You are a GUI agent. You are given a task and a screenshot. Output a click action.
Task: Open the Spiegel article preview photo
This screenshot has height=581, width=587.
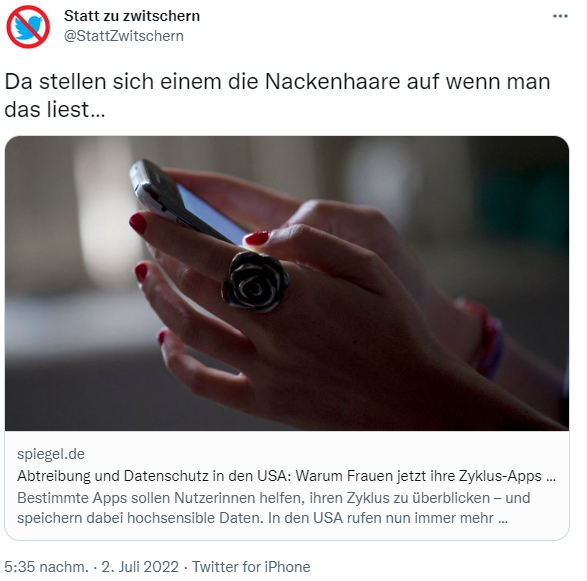coord(287,283)
